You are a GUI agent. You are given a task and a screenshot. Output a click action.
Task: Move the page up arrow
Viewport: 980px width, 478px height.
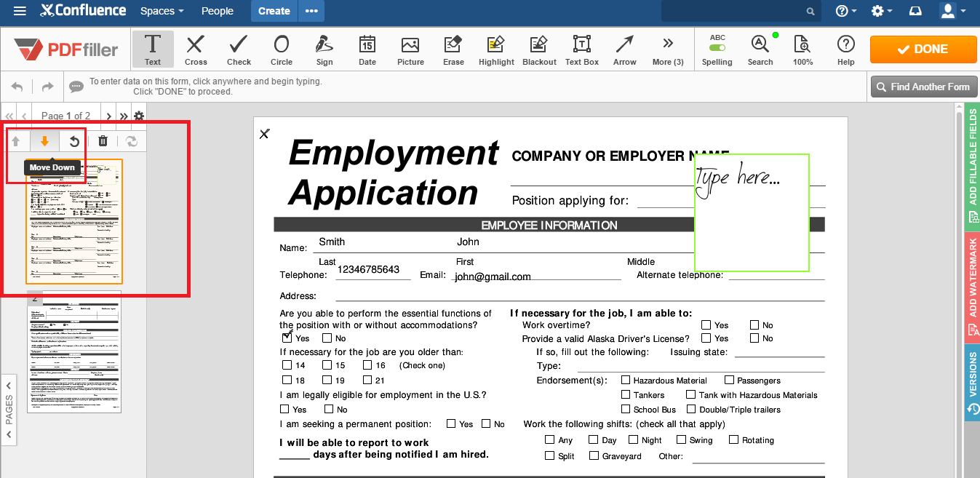(16, 141)
